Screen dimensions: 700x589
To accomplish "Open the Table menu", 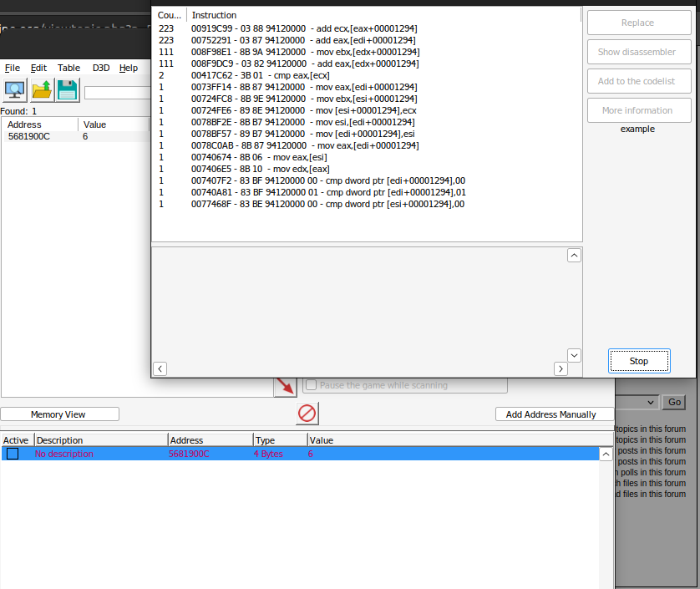I will pos(69,68).
